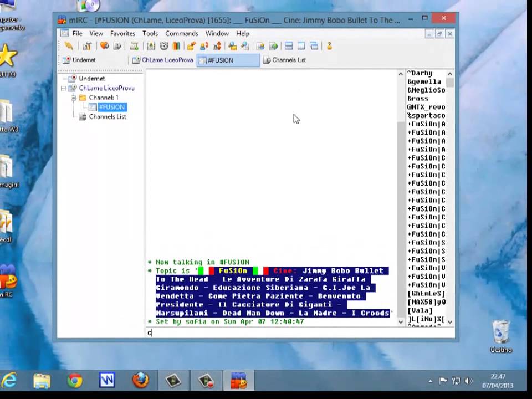Select nick &gemella in the nicklist
Viewport: 532px width, 399px height.
click(426, 82)
